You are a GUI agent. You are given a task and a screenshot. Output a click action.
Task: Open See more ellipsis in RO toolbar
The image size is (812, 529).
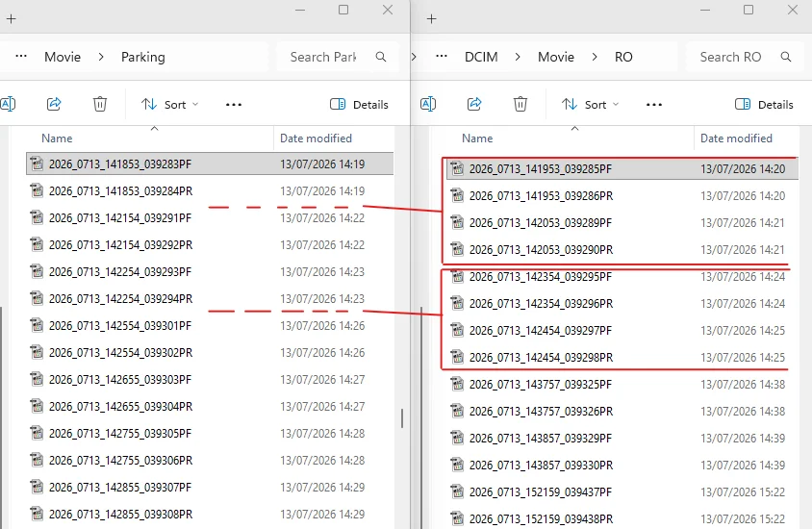click(654, 105)
